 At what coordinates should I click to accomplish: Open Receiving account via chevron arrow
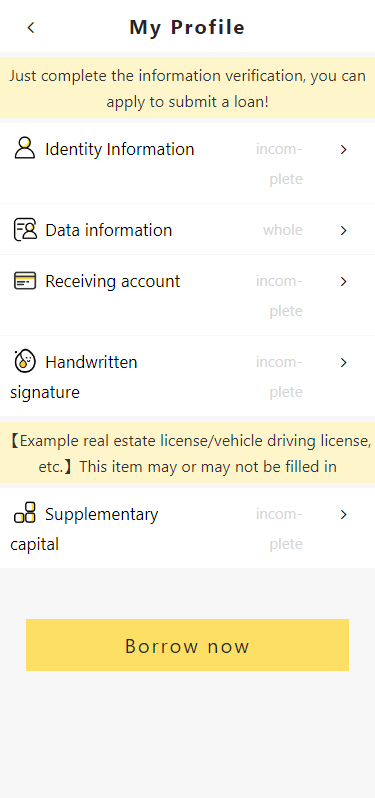coord(343,281)
